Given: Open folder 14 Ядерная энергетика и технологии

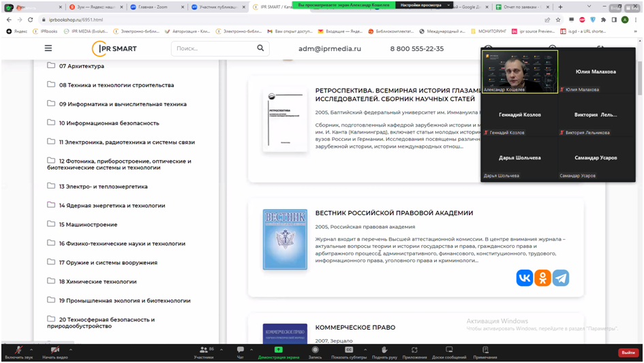Looking at the screenshot, I should click(106, 205).
